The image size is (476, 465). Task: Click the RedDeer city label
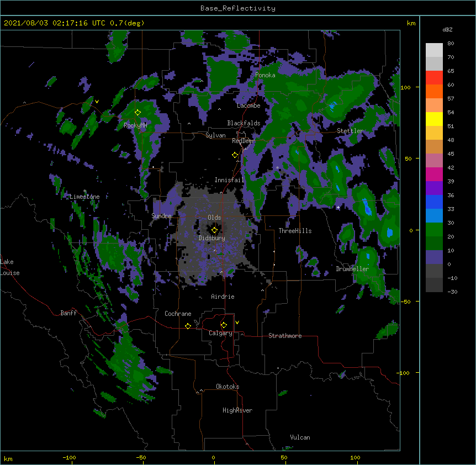244,141
